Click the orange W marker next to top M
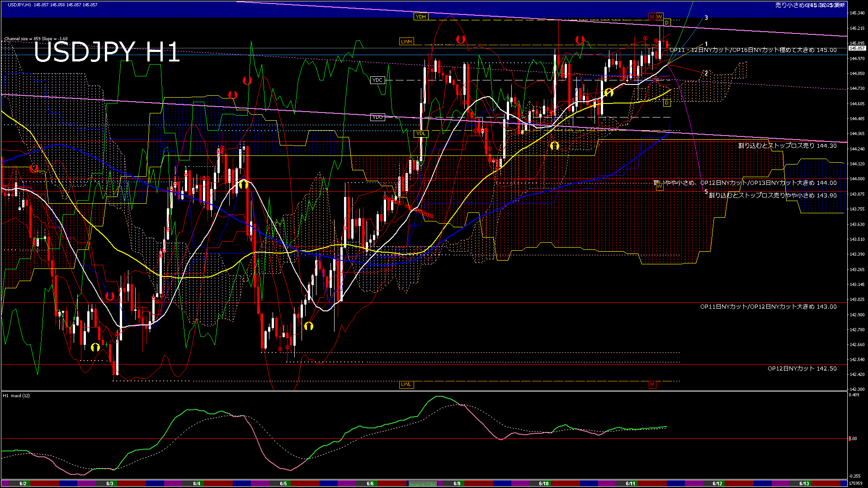 pos(659,17)
